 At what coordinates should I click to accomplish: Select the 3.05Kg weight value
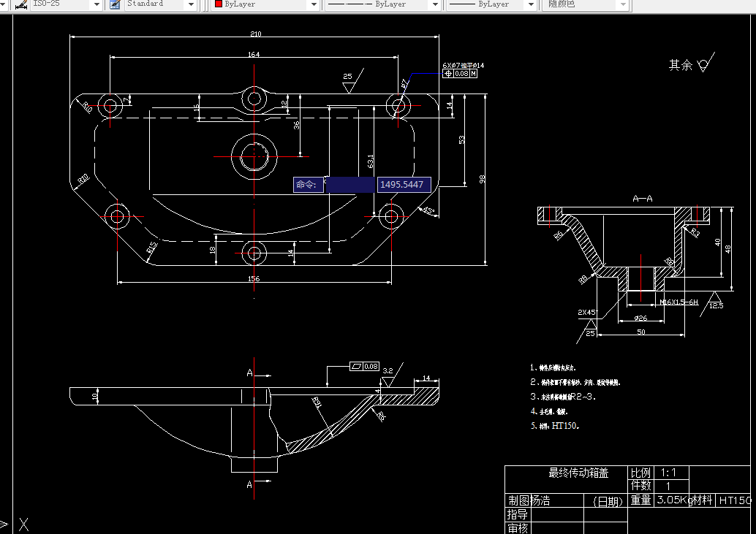click(x=673, y=500)
